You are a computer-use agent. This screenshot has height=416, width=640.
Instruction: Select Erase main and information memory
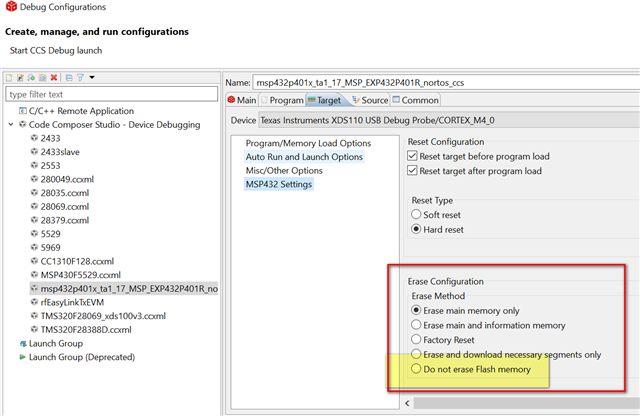[416, 325]
